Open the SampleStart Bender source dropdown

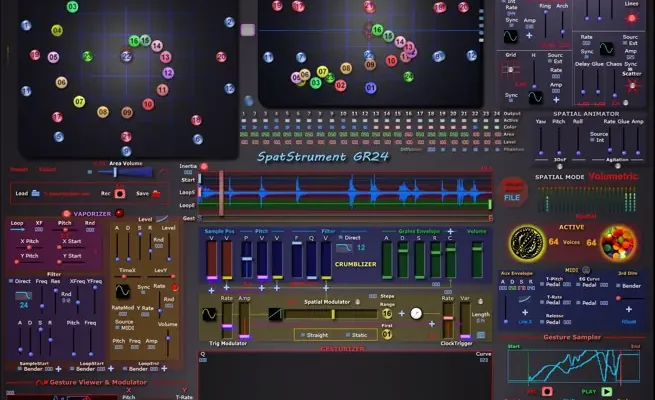pyautogui.click(x=30, y=368)
